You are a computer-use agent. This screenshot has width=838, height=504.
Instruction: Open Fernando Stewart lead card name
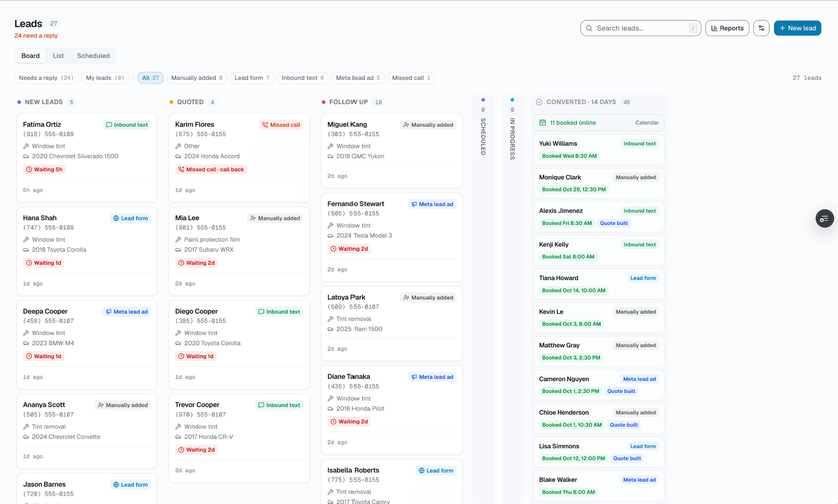356,204
